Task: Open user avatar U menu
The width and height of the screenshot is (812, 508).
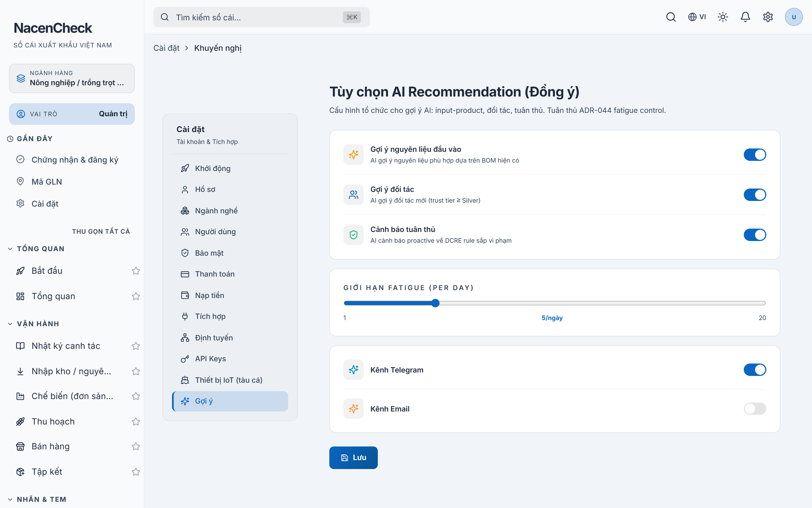Action: coord(794,17)
